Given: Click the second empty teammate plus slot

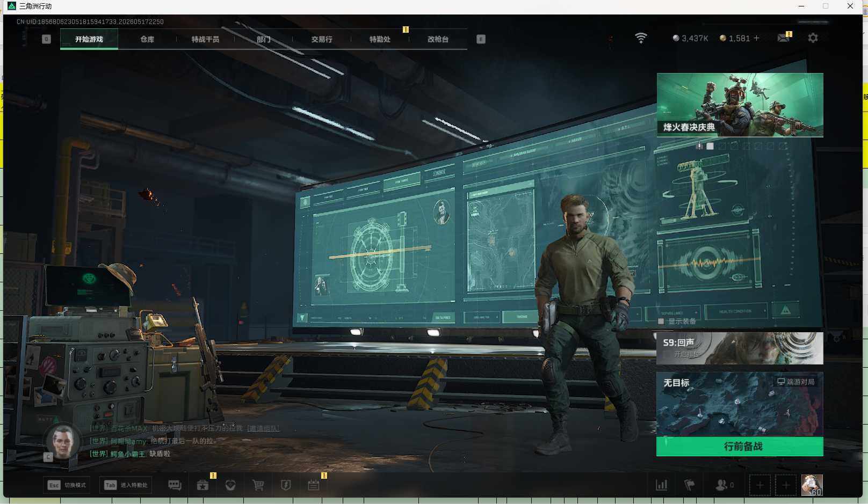Looking at the screenshot, I should 786,486.
